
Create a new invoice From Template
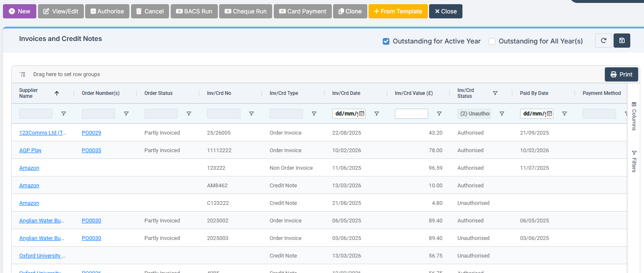click(398, 11)
